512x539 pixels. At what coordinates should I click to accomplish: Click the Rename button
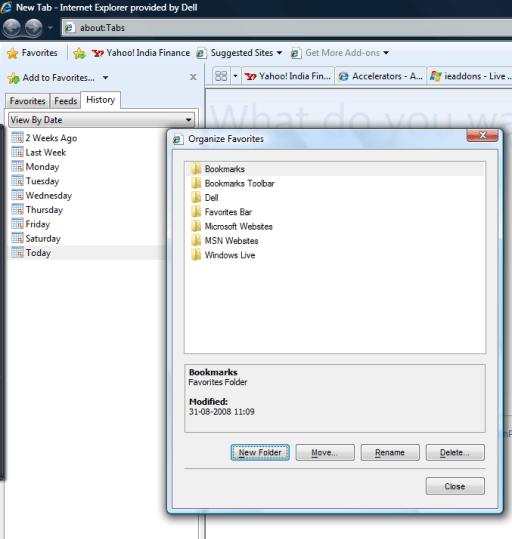(390, 452)
